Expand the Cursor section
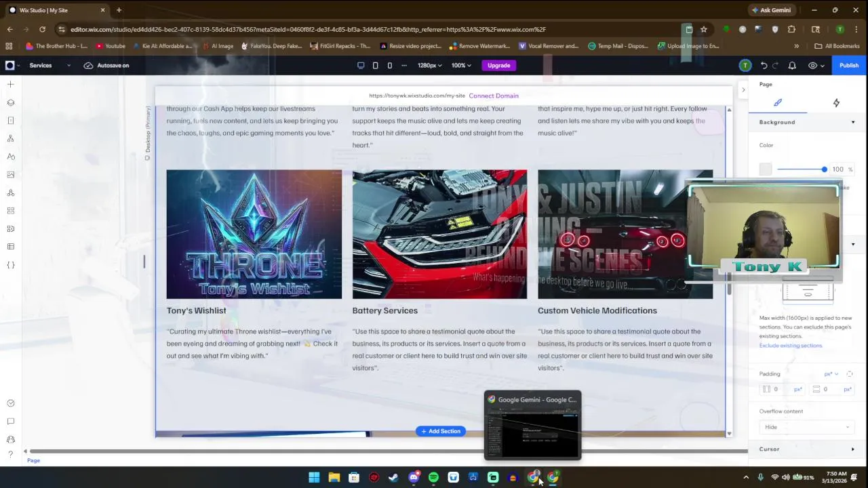Screen dimensions: 868x488 (853, 449)
